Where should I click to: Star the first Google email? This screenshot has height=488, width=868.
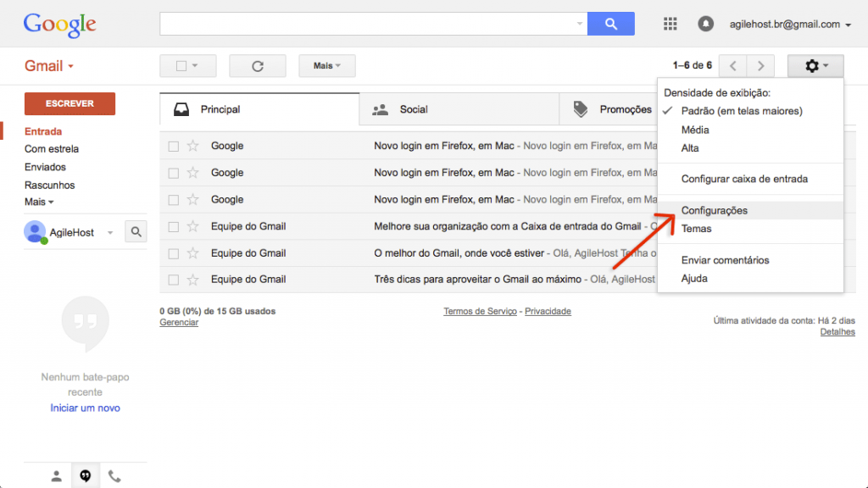(x=192, y=146)
